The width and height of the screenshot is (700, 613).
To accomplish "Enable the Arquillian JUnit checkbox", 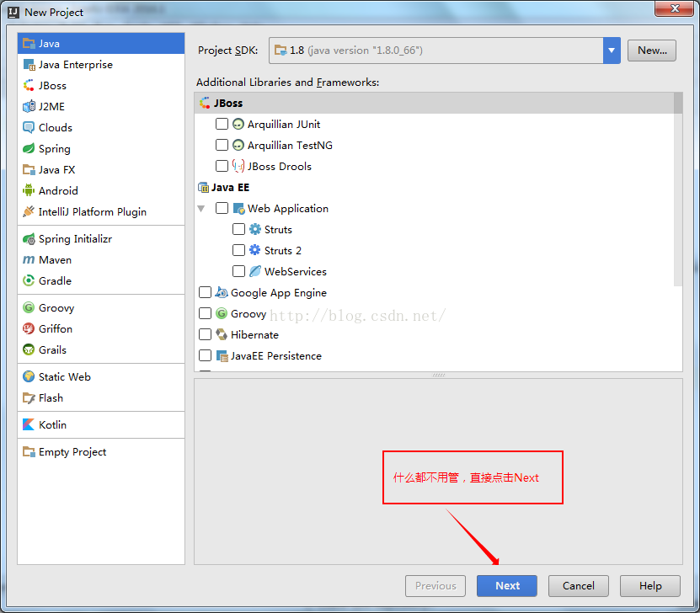I will [x=222, y=124].
